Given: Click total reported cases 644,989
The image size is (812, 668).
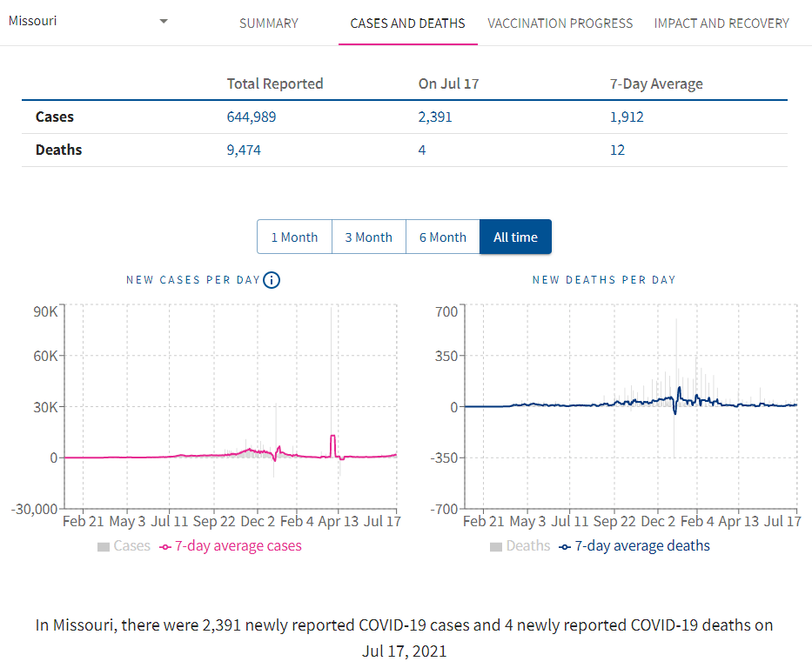Looking at the screenshot, I should pos(252,117).
